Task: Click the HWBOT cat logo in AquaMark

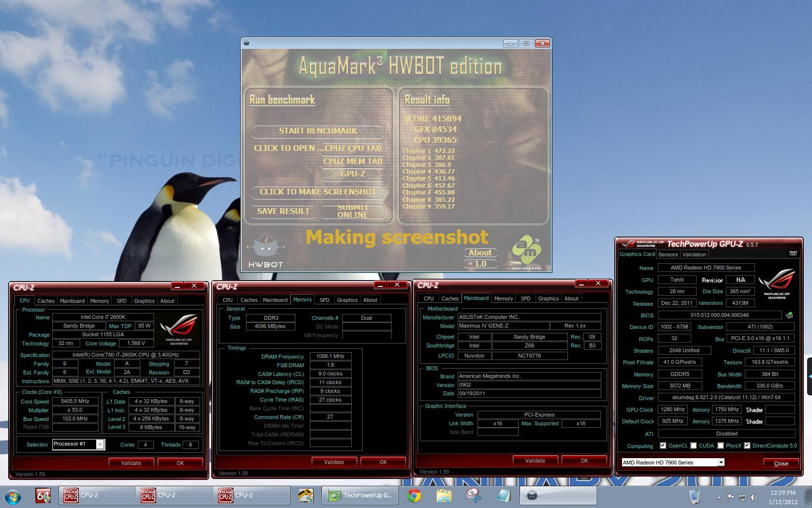Action: (x=265, y=251)
